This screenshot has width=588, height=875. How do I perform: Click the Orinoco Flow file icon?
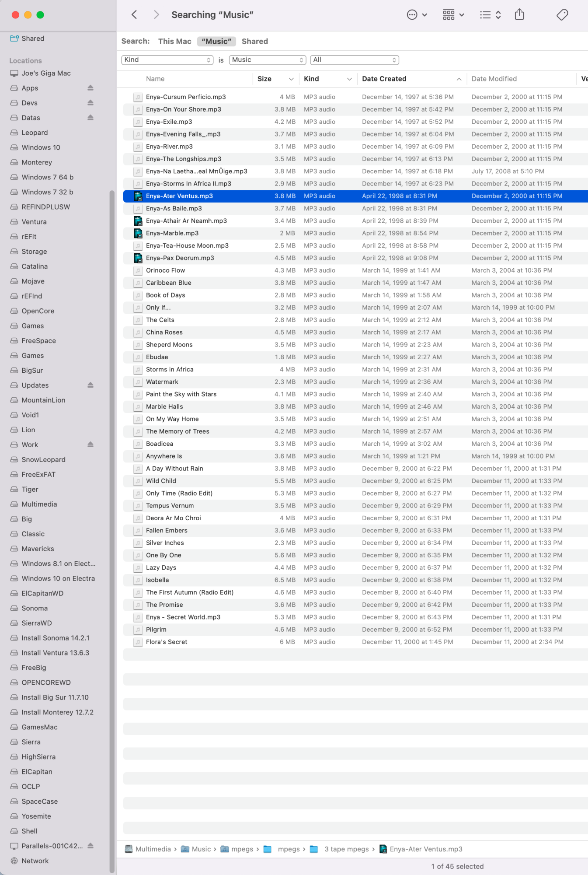(138, 270)
